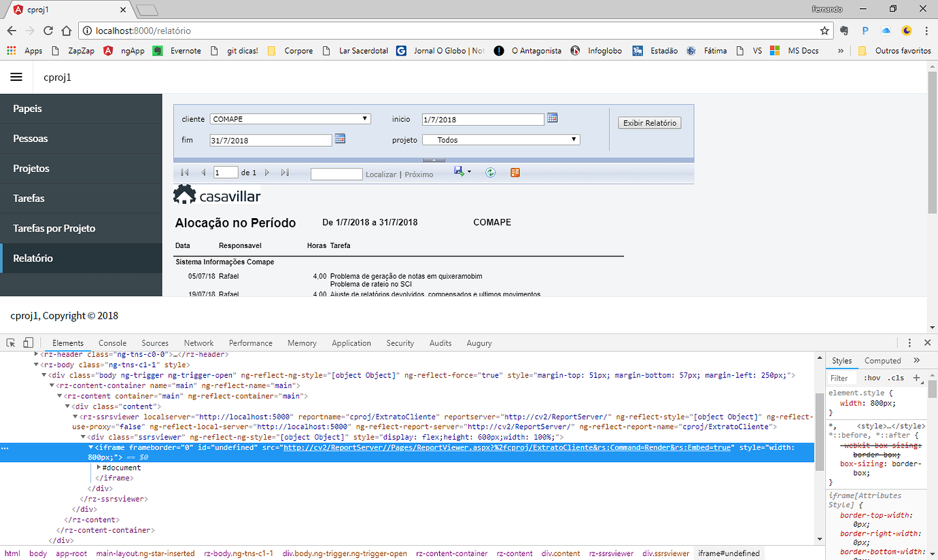938x560 pixels.
Task: Select the inspect element icon in DevTools
Action: [10, 343]
